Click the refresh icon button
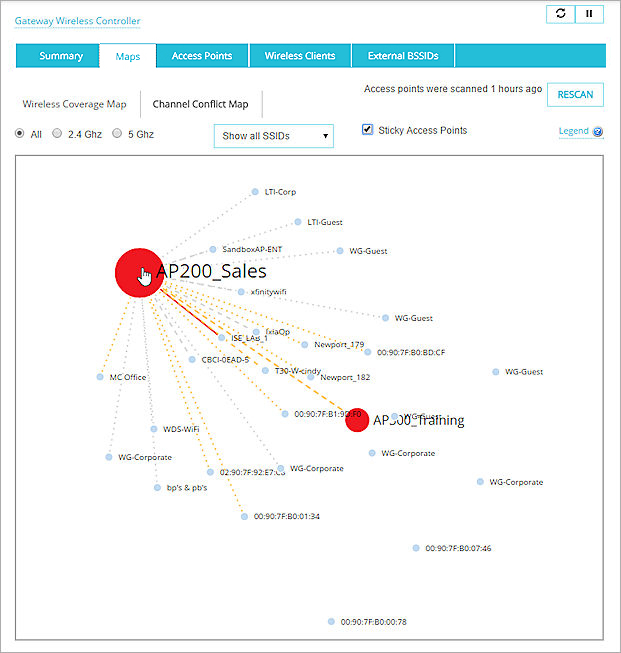 (x=560, y=14)
